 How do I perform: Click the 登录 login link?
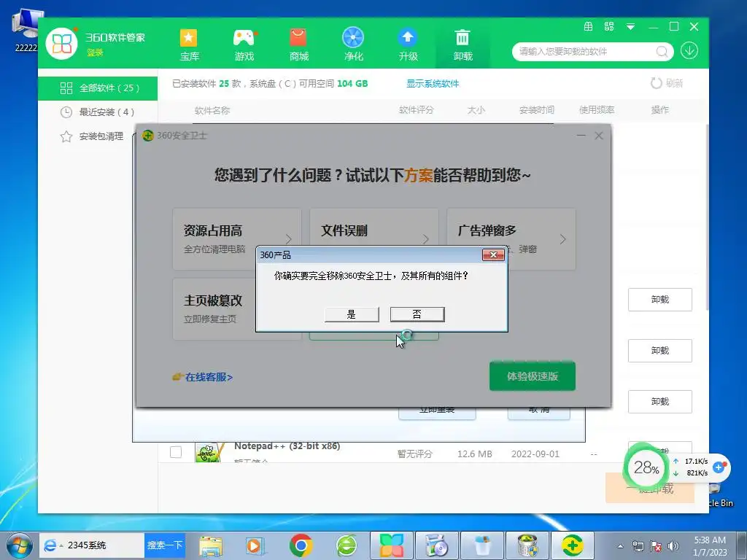pyautogui.click(x=95, y=52)
